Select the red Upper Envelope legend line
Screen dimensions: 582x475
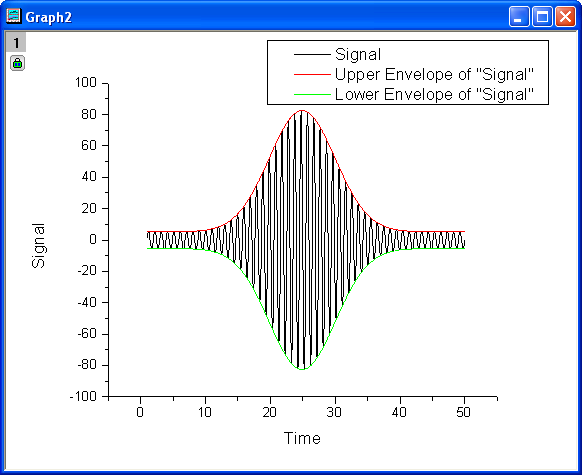[312, 75]
